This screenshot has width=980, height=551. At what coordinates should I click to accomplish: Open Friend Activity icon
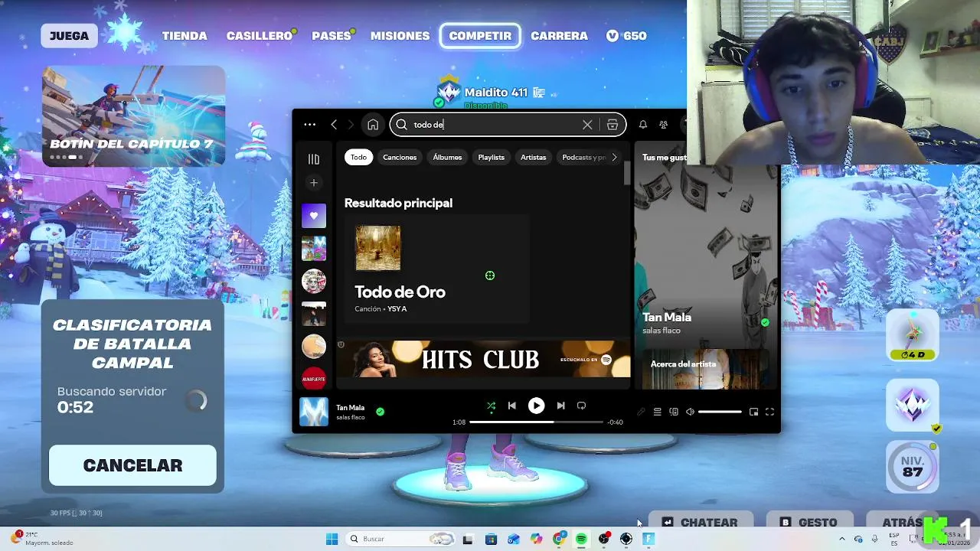point(663,124)
